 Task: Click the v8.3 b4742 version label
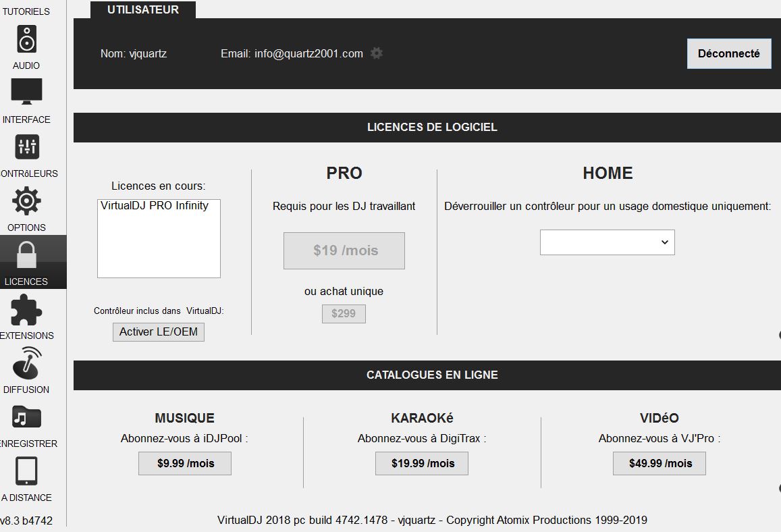26,521
